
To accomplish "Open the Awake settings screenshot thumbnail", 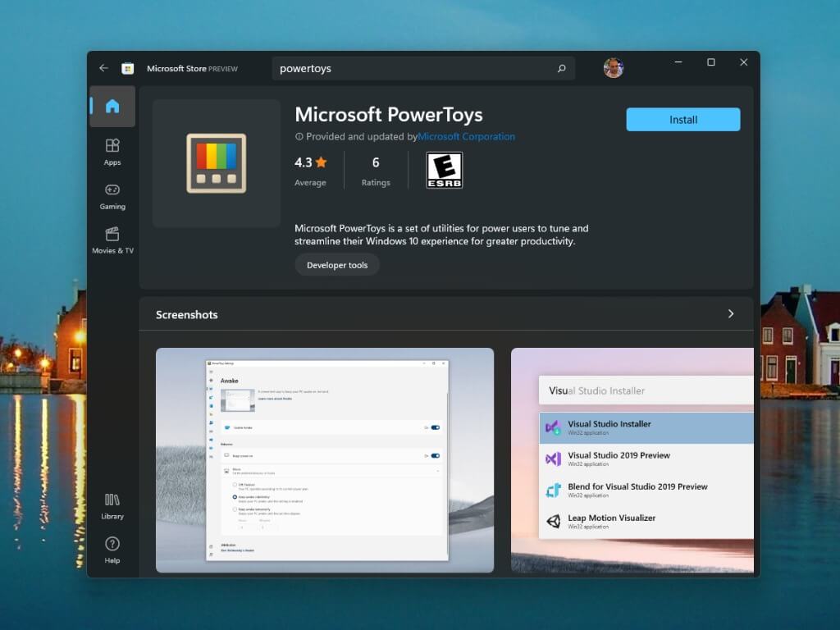I will [325, 460].
